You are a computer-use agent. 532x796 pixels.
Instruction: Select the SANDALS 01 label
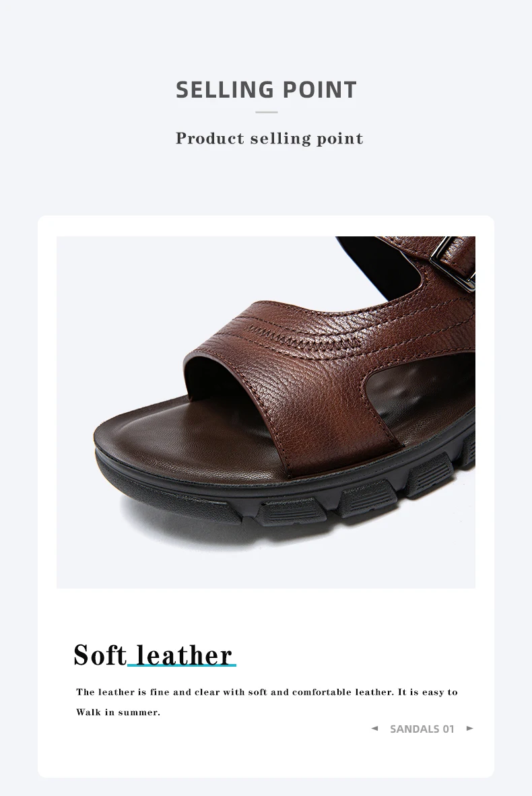[422, 729]
